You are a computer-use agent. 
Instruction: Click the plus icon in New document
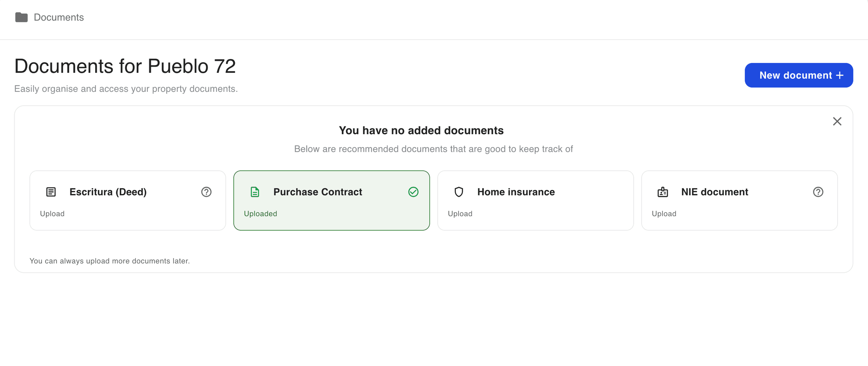coord(840,75)
